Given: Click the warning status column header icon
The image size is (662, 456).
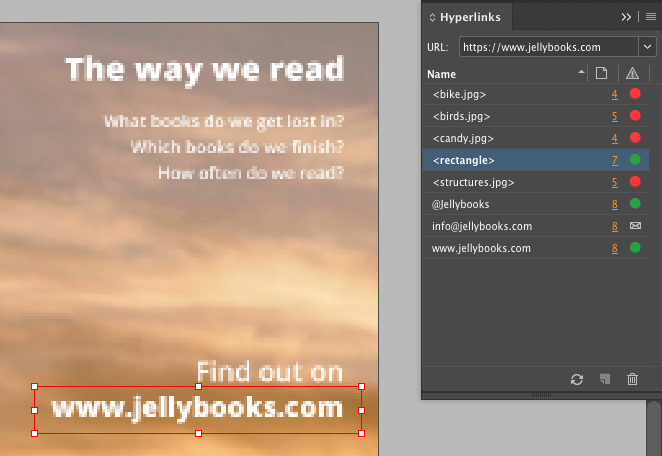Looking at the screenshot, I should 632,73.
